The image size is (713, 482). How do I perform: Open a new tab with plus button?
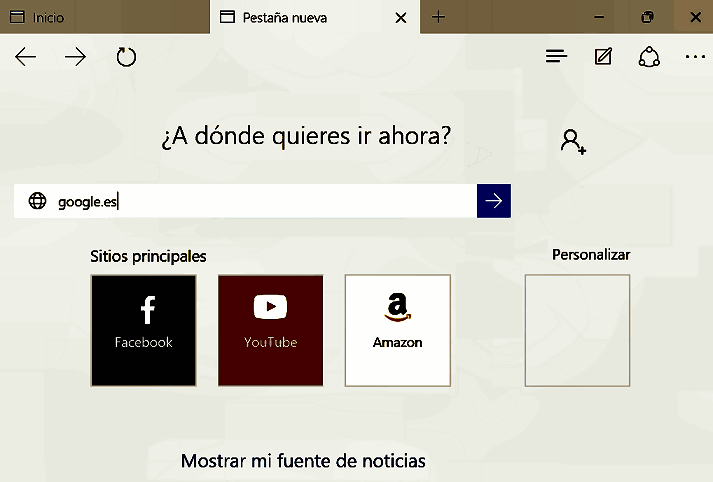(438, 17)
